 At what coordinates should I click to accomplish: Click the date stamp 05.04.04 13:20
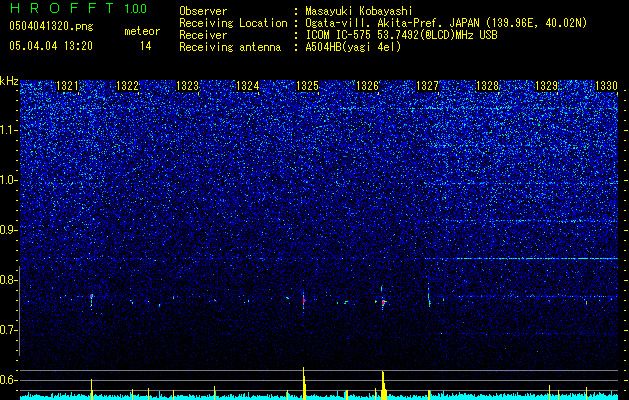[x=51, y=46]
